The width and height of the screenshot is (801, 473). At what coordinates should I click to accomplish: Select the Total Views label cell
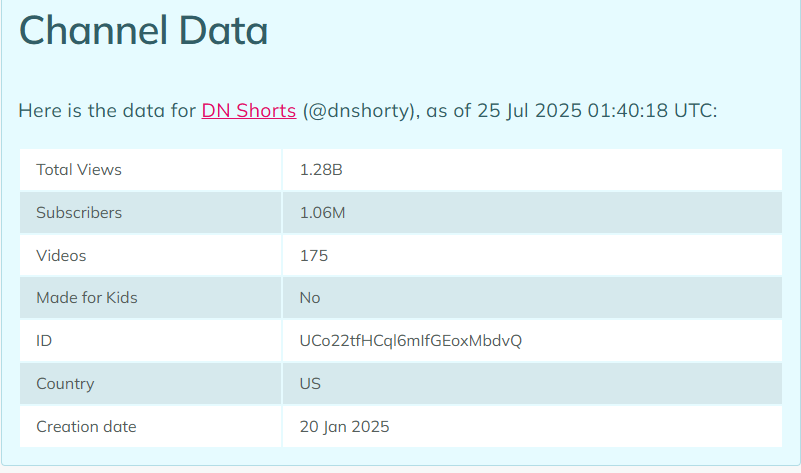coord(151,170)
